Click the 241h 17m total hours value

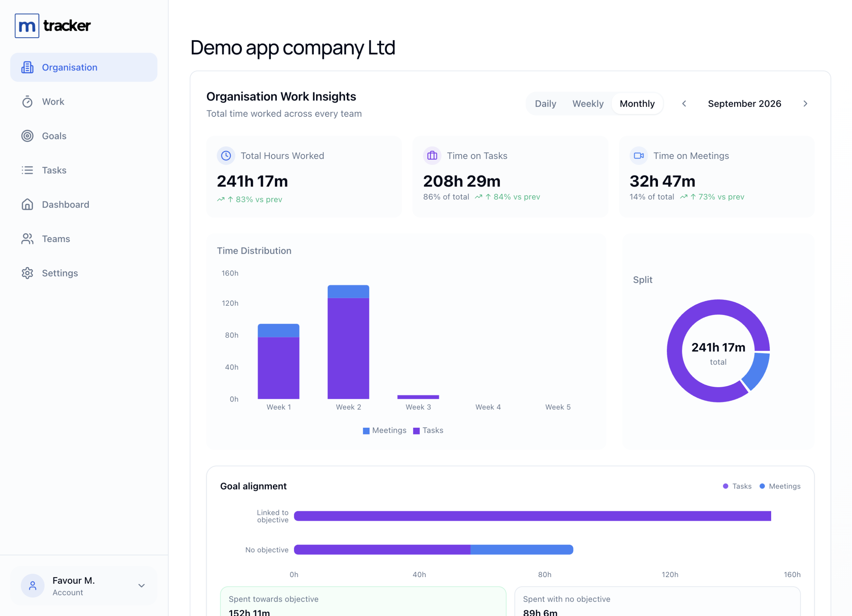tap(253, 181)
